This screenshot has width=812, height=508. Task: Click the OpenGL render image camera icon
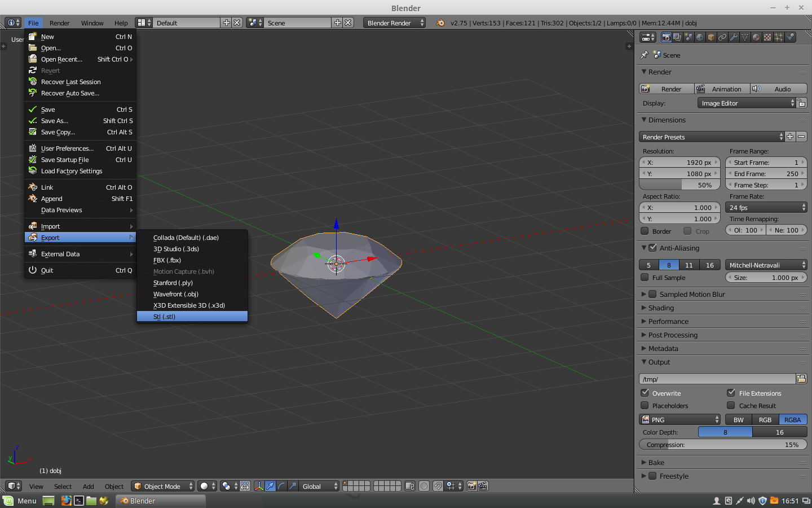(472, 486)
